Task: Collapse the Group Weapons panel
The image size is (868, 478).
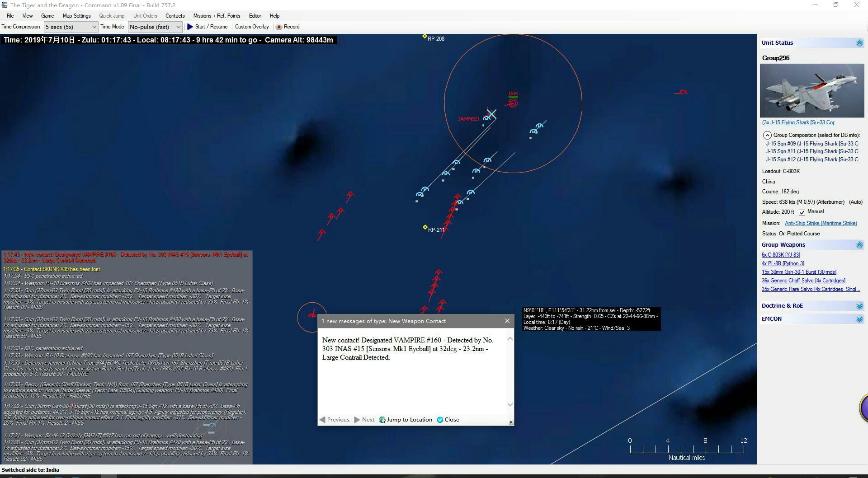Action: [x=859, y=245]
